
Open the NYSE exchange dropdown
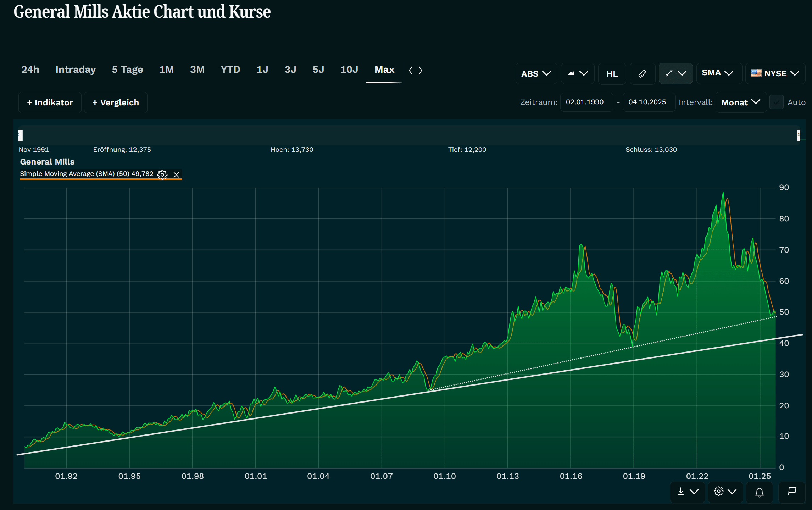pos(775,73)
